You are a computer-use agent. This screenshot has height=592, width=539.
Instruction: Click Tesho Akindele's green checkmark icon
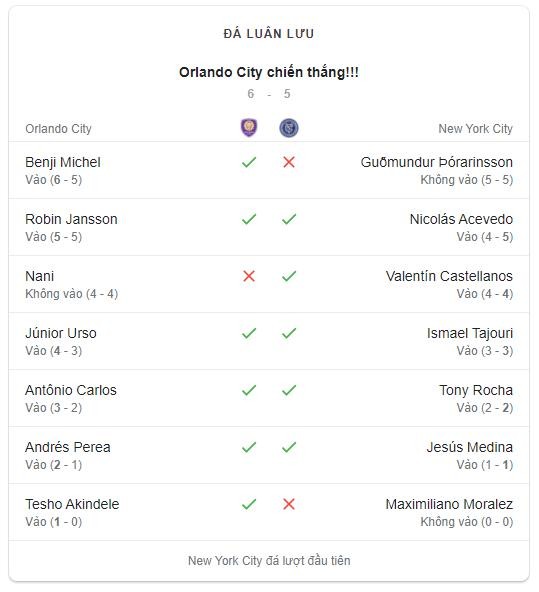pyautogui.click(x=249, y=504)
